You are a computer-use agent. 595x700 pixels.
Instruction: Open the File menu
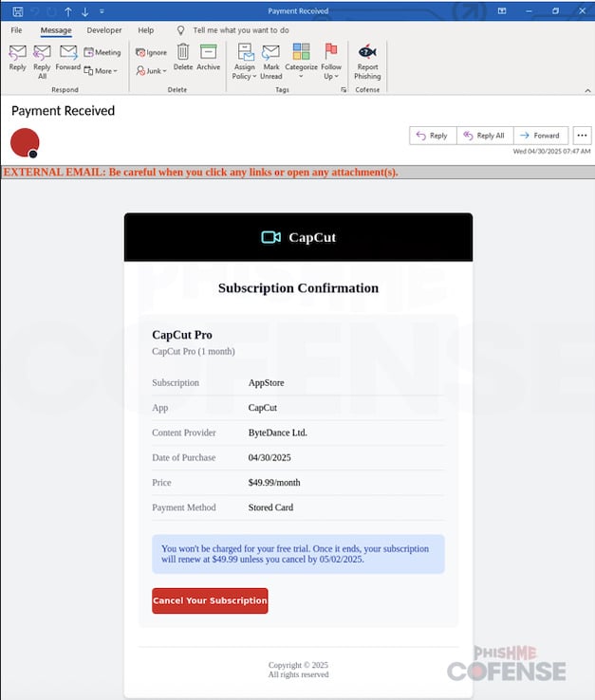tap(16, 30)
